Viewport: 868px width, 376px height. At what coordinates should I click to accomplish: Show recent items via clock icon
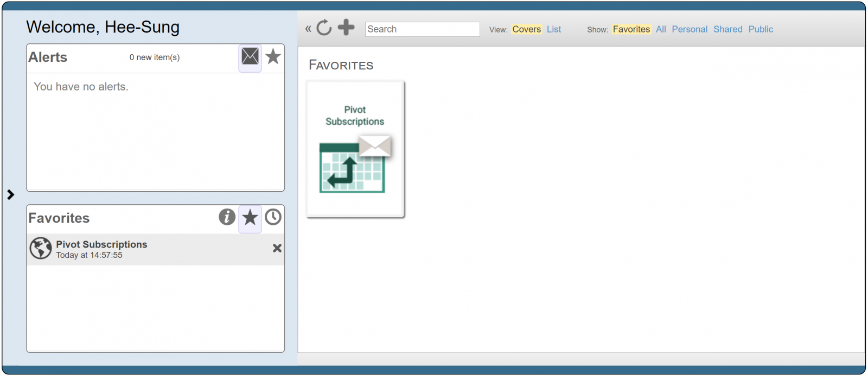[x=273, y=217]
